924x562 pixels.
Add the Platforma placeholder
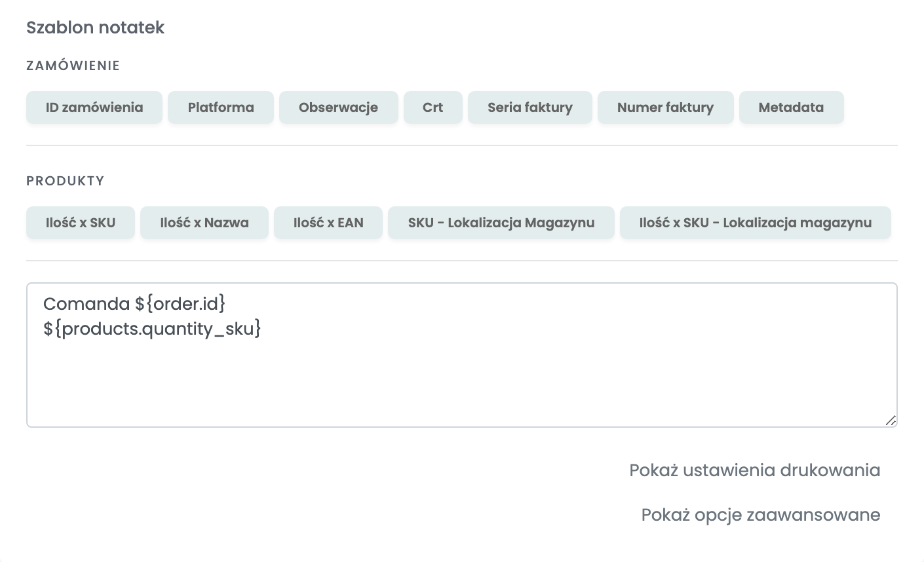[221, 107]
